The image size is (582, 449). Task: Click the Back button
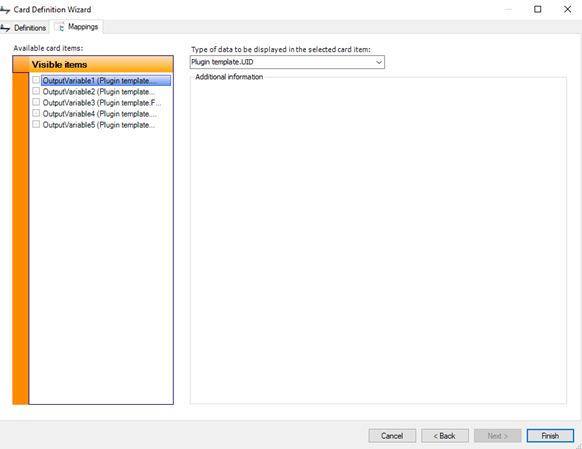pos(445,436)
